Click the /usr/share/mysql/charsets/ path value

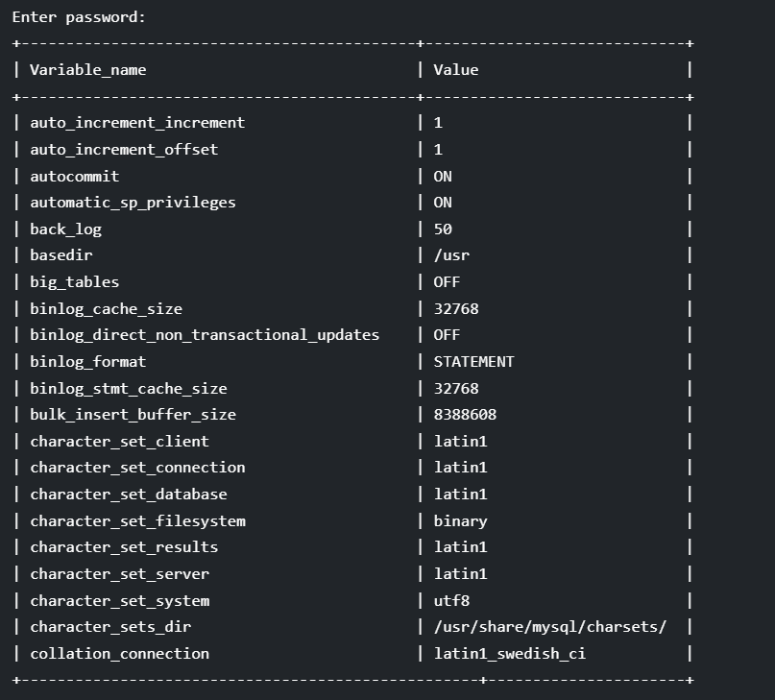[x=550, y=627]
